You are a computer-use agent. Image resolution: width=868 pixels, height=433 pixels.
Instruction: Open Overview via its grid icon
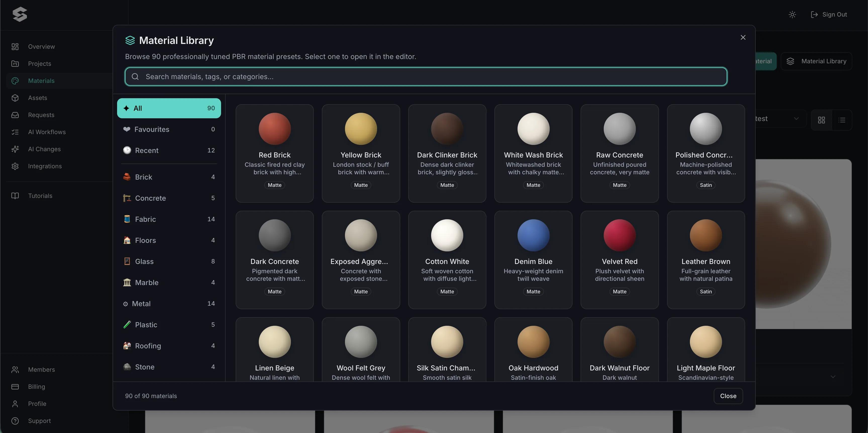tap(15, 46)
